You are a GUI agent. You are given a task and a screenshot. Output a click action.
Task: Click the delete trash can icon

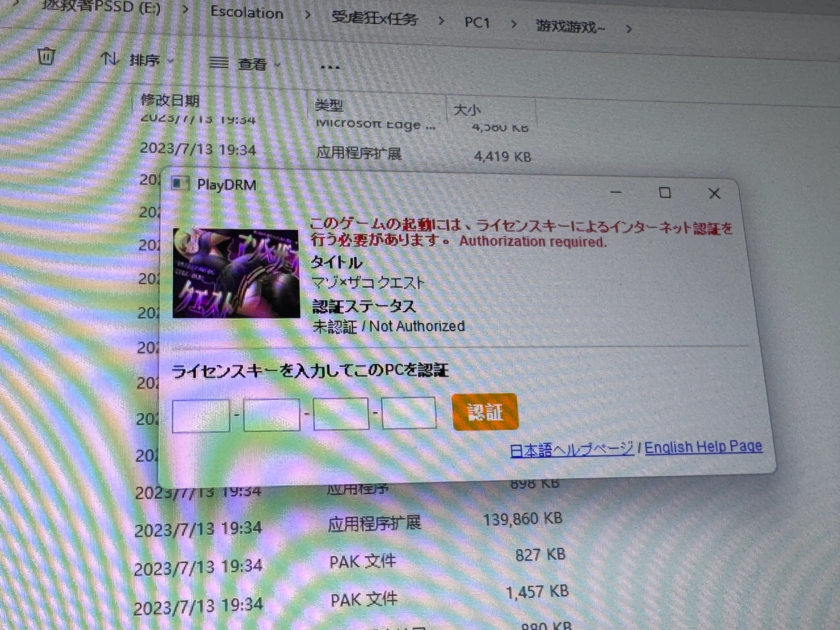(46, 56)
